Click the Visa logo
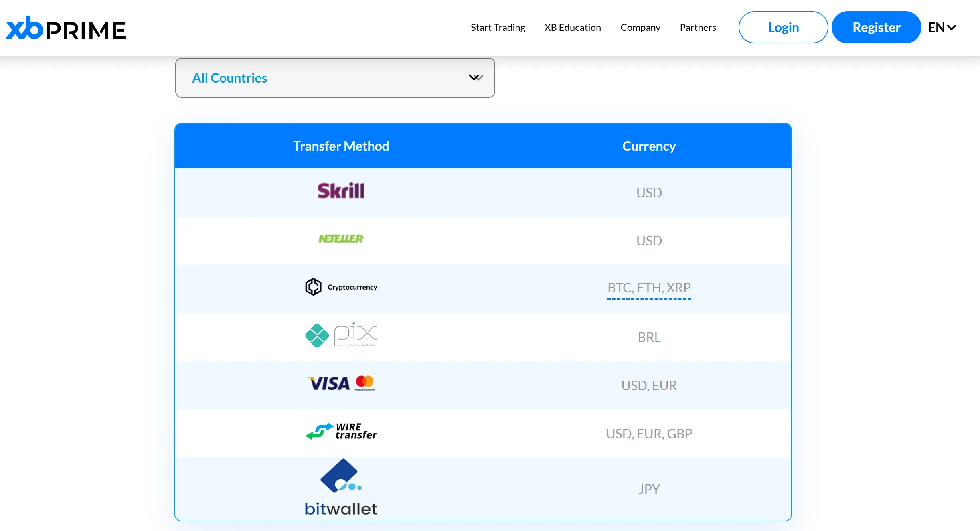This screenshot has width=980, height=531. point(329,383)
